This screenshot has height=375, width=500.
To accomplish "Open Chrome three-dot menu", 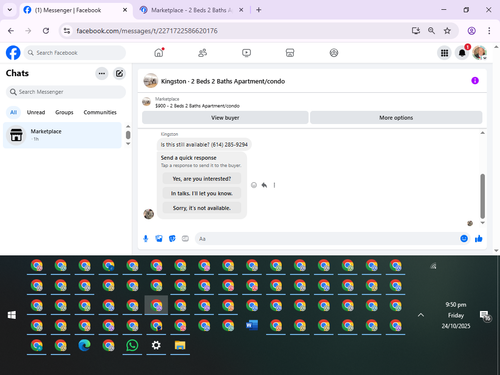I will point(489,31).
